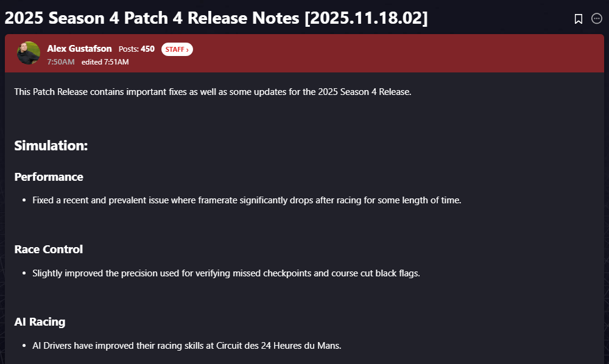Image resolution: width=609 pixels, height=364 pixels.
Task: Click the bullet marker beside the framerate fix
Action: coord(24,200)
